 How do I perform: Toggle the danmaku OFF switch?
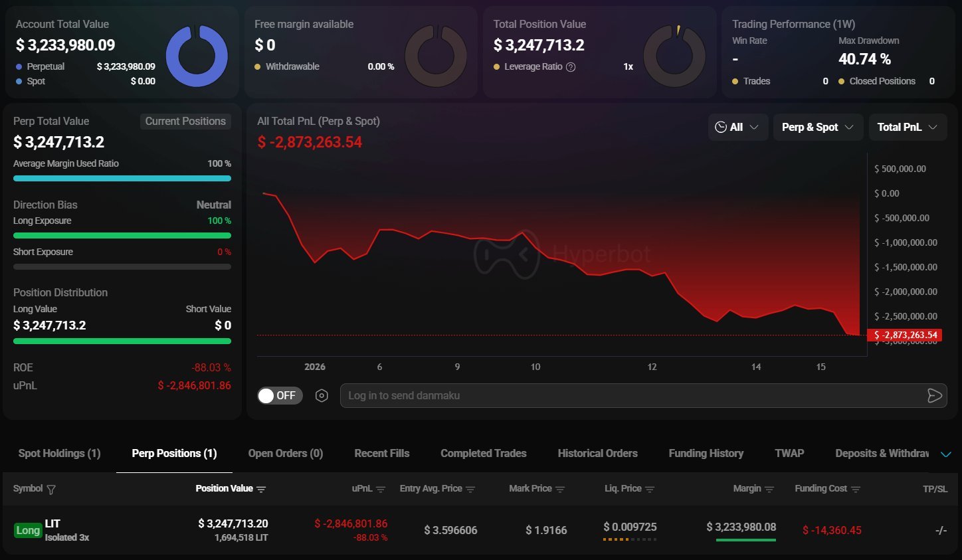(280, 396)
